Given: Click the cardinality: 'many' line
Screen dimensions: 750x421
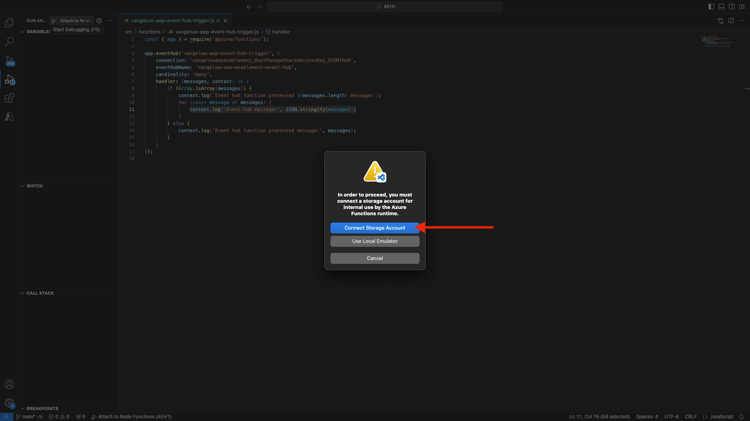Looking at the screenshot, I should coord(184,75).
